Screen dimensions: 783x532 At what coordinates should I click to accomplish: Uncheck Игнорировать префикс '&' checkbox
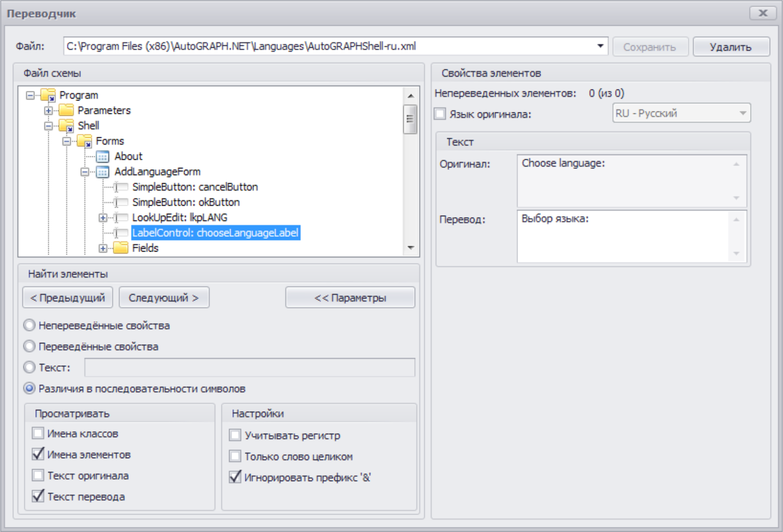click(x=235, y=477)
